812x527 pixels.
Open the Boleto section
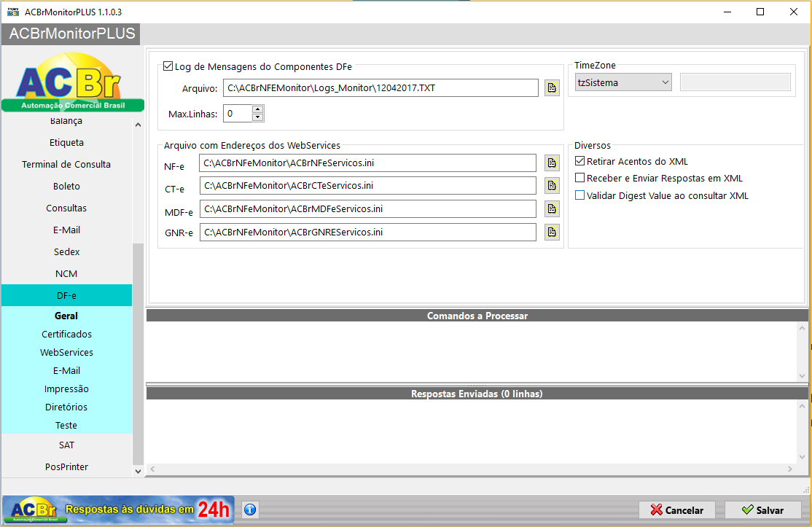(66, 187)
